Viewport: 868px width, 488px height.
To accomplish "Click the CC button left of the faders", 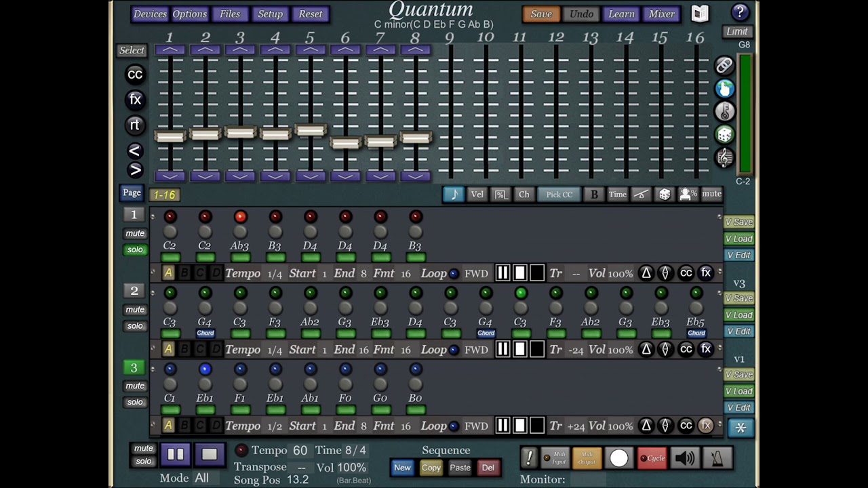I will click(135, 75).
